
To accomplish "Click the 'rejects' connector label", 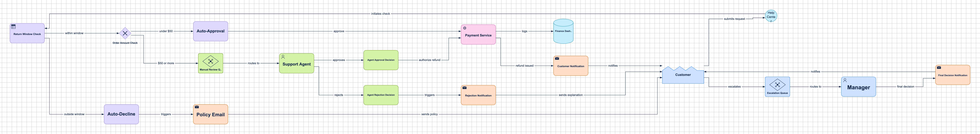I will 339,95.
